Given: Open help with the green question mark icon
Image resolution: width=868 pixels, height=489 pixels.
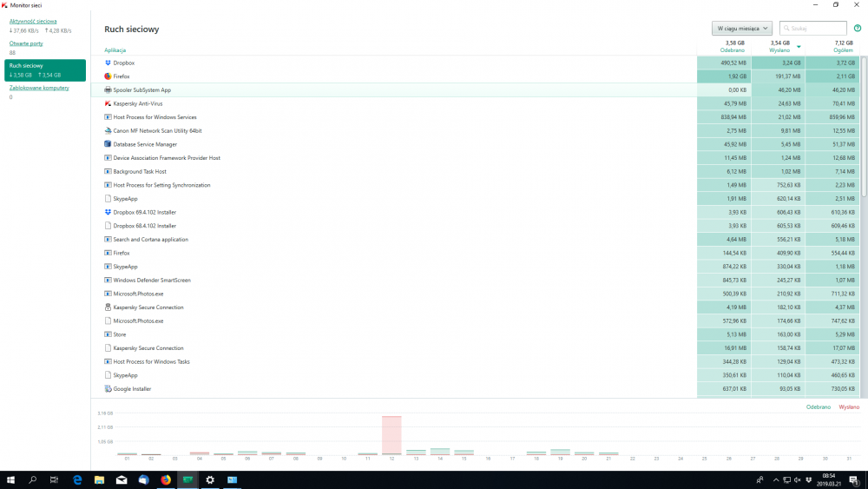Looking at the screenshot, I should coord(857,29).
